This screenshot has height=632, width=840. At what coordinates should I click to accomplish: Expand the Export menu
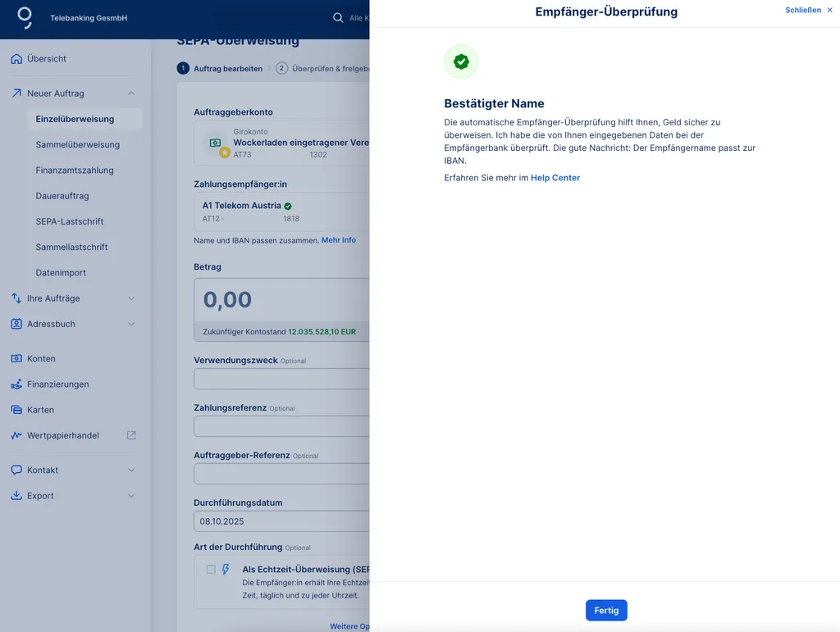pyautogui.click(x=131, y=496)
